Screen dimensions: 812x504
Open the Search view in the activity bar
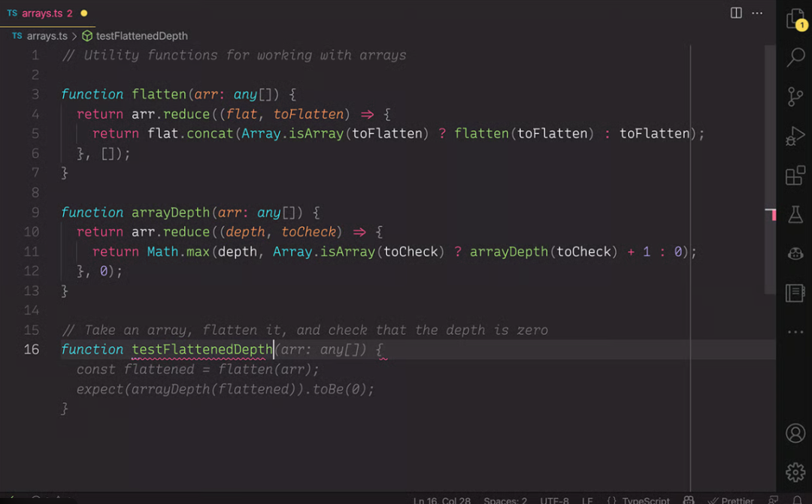pos(796,57)
